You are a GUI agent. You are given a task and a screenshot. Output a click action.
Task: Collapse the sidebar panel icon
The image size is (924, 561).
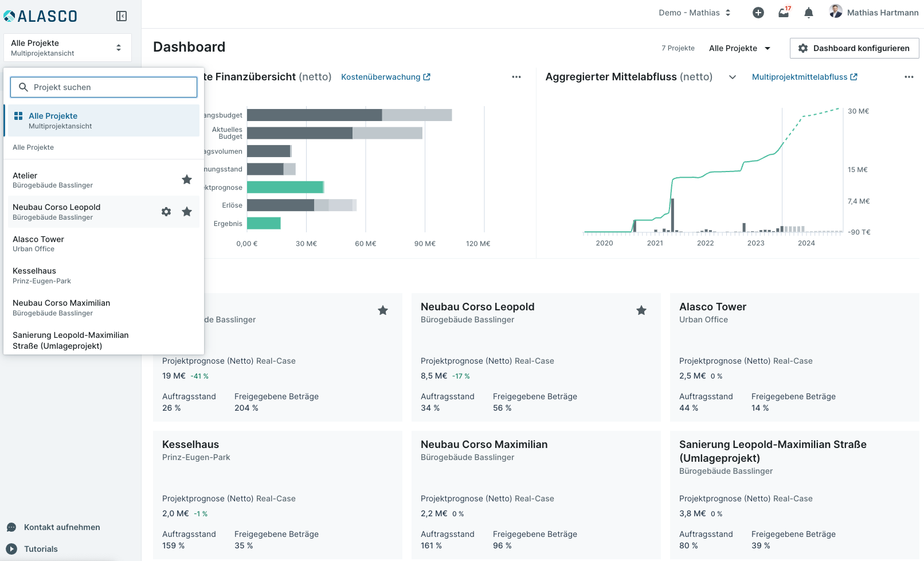tap(122, 16)
